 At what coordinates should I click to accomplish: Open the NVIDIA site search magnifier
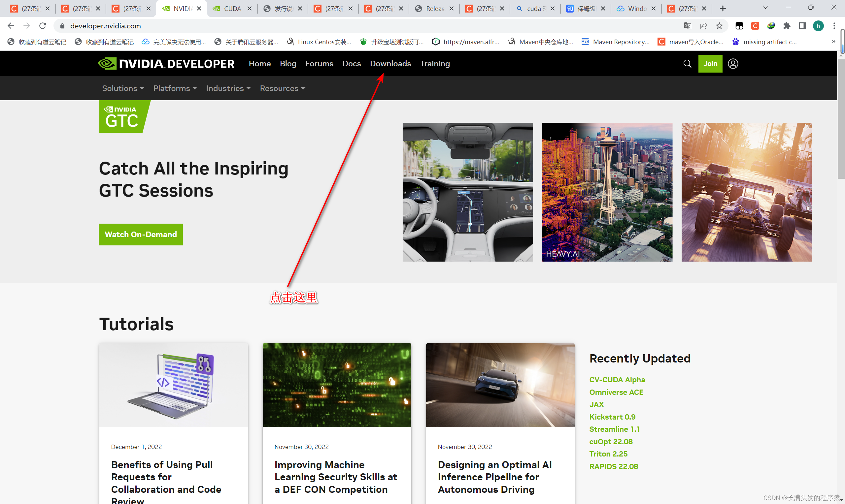[x=687, y=64]
